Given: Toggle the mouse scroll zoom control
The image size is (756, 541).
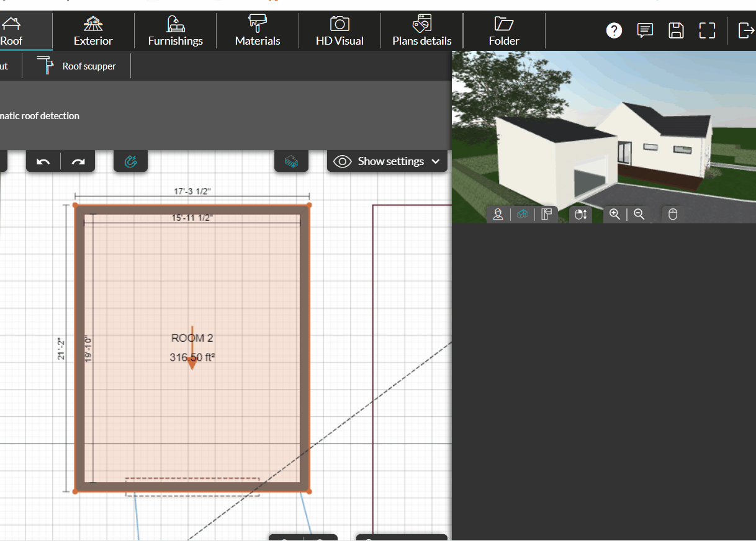Looking at the screenshot, I should pos(581,214).
